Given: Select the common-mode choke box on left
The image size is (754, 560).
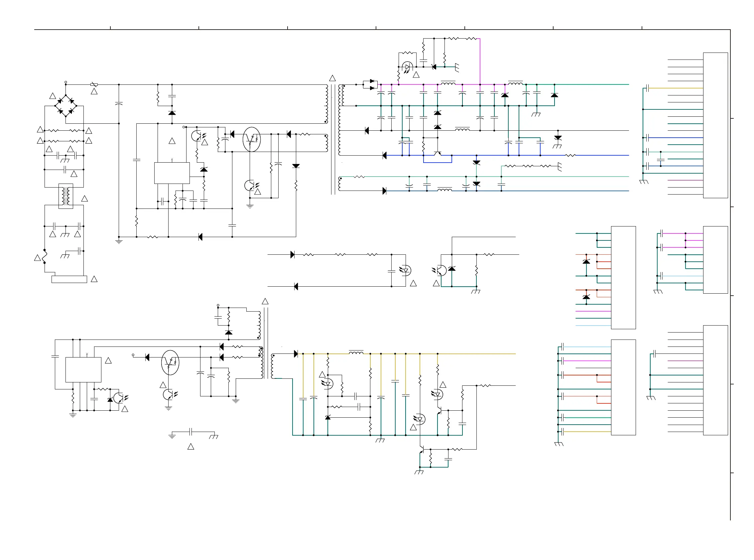Looking at the screenshot, I should point(66,196).
